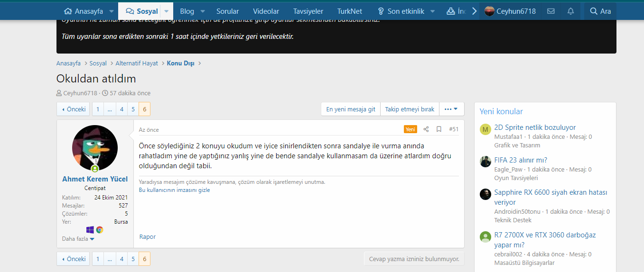The image size is (644, 272).
Task: Click the share icon on post #51
Action: click(x=426, y=129)
